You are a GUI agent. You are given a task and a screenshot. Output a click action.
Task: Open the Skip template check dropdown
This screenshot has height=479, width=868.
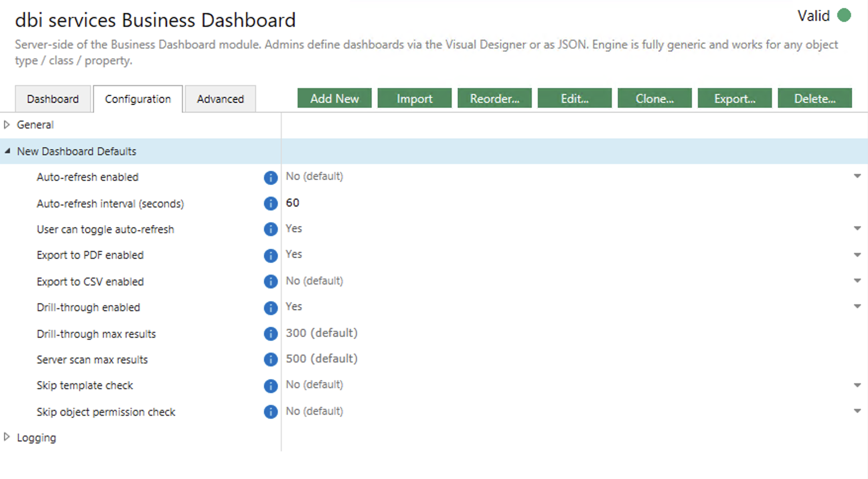click(x=857, y=385)
